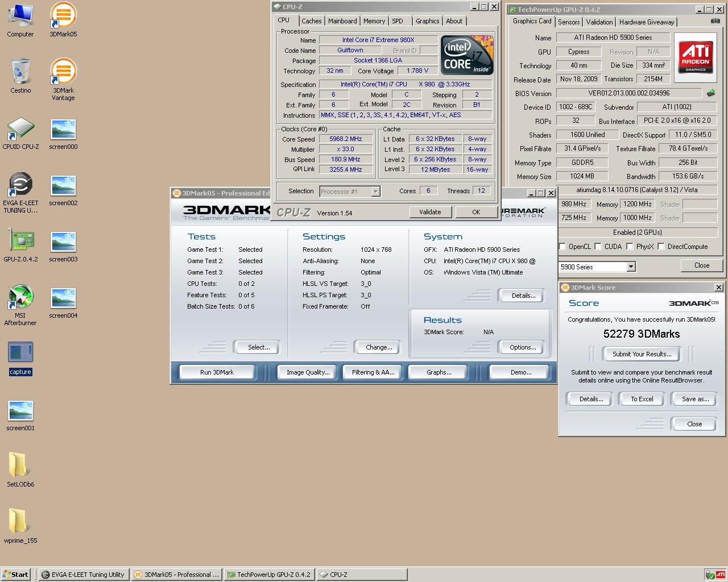The image size is (728, 582).
Task: Start Demo... in 3DMark05
Action: (x=521, y=372)
